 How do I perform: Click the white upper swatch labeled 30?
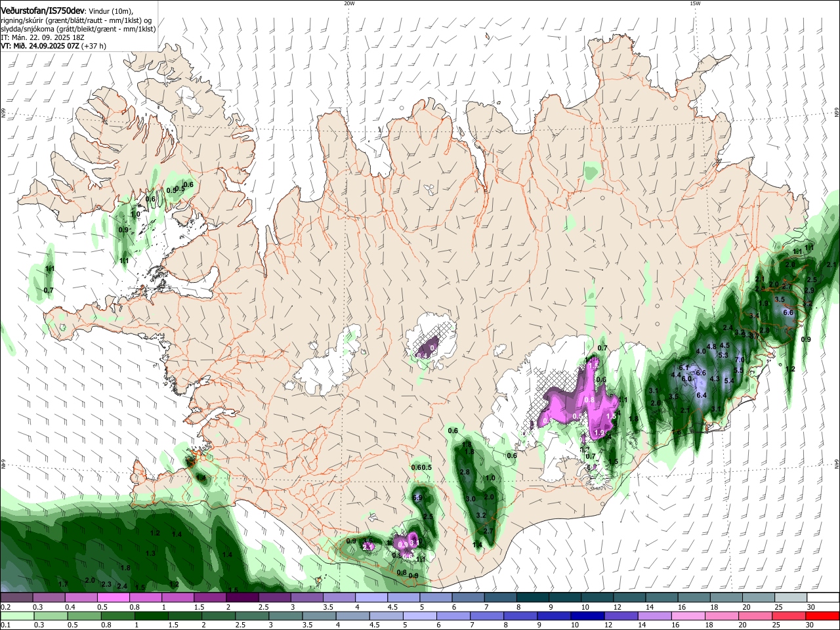(x=824, y=598)
